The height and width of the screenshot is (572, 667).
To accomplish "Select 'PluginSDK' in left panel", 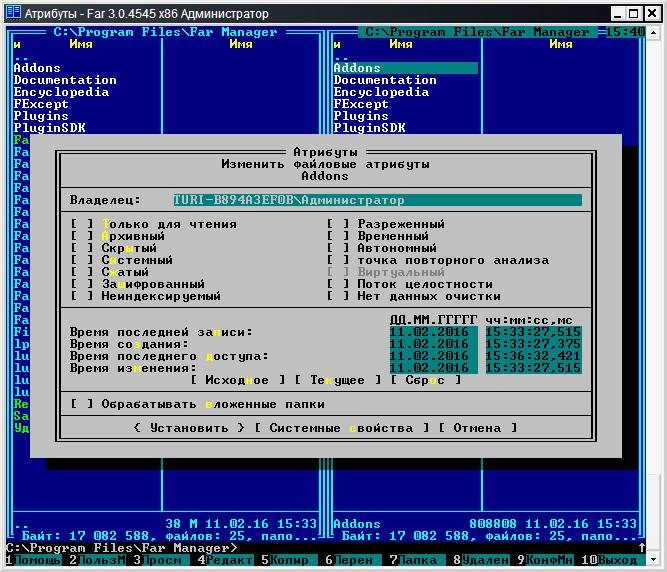I will tap(49, 128).
